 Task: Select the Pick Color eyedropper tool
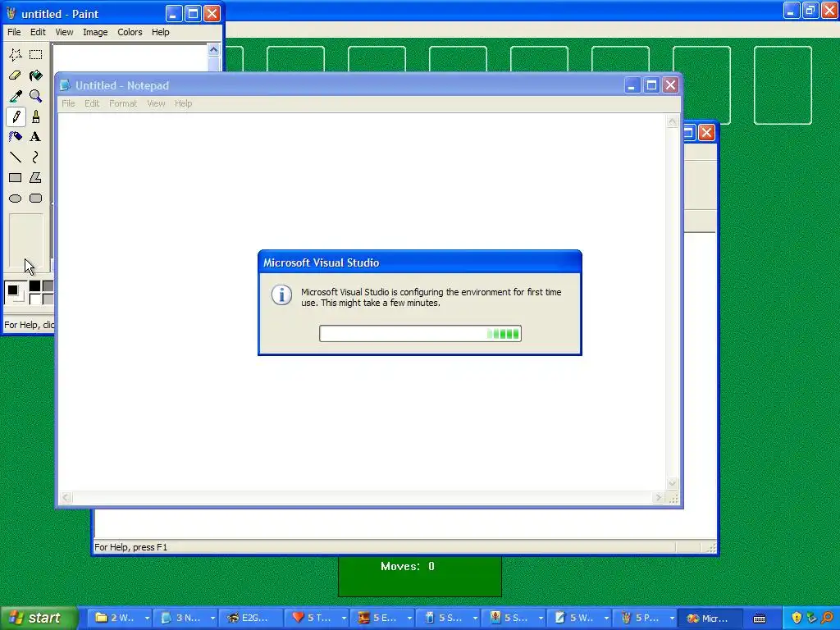(15, 96)
